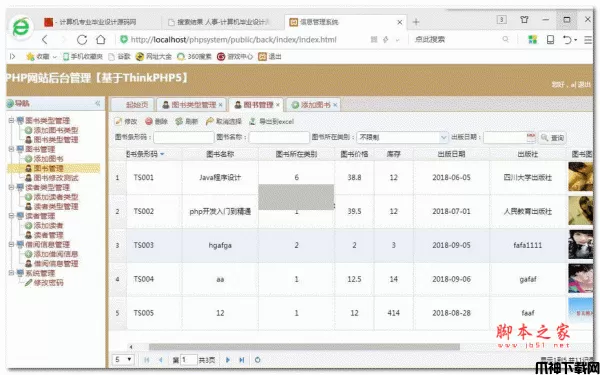The image size is (600, 375).
Task: Click the pagination reload icon
Action: click(x=258, y=360)
